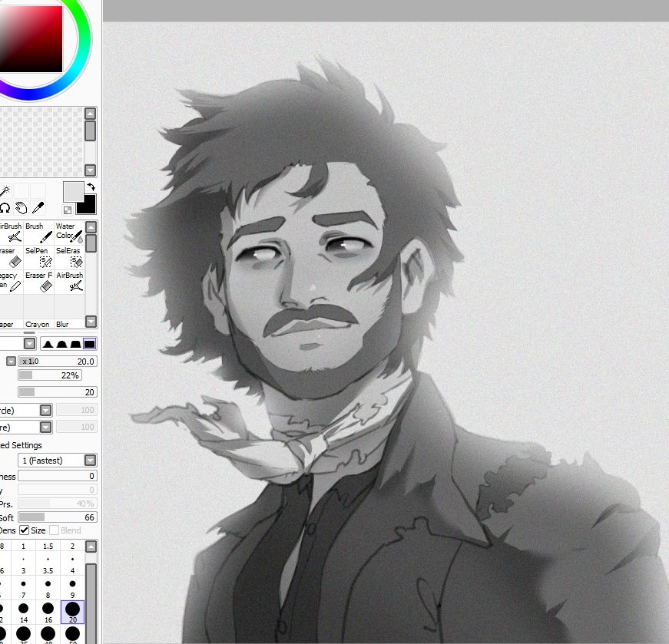Image resolution: width=669 pixels, height=644 pixels.
Task: Select the SelPen selection pen tool
Action: pyautogui.click(x=39, y=256)
